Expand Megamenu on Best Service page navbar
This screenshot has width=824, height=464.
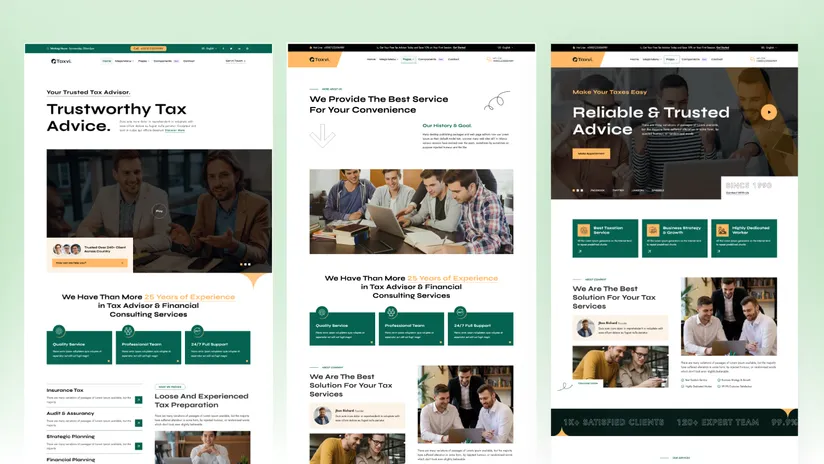(389, 59)
